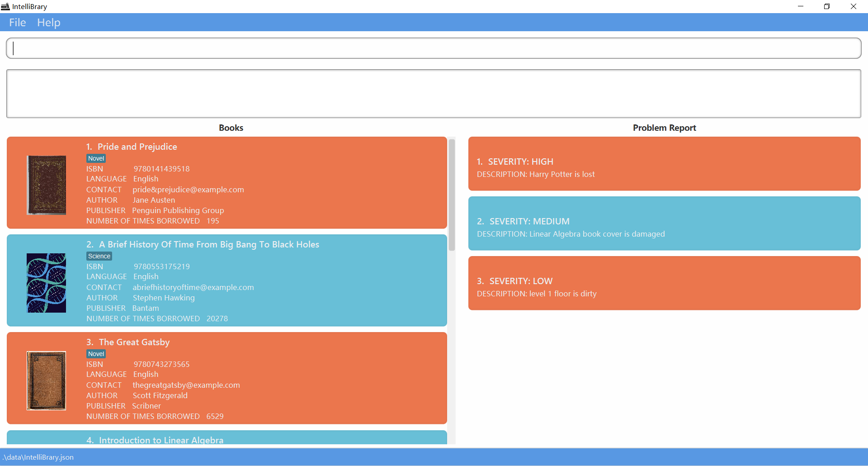Screen dimensions: 868x466
Task: Select The Great Gatsby title
Action: (x=134, y=342)
